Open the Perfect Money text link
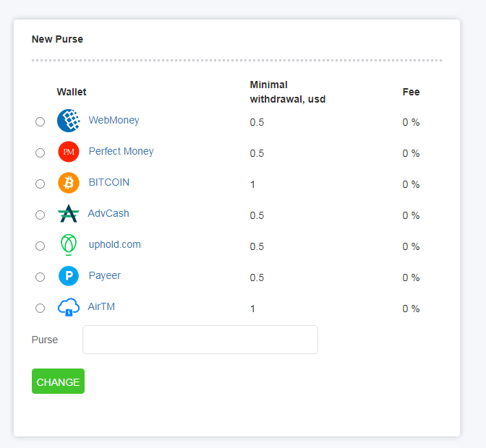Screen dimensions: 486x448 click(121, 152)
